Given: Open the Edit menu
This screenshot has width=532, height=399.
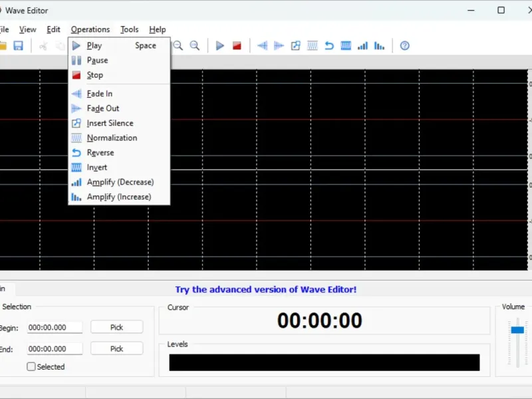Looking at the screenshot, I should tap(53, 29).
